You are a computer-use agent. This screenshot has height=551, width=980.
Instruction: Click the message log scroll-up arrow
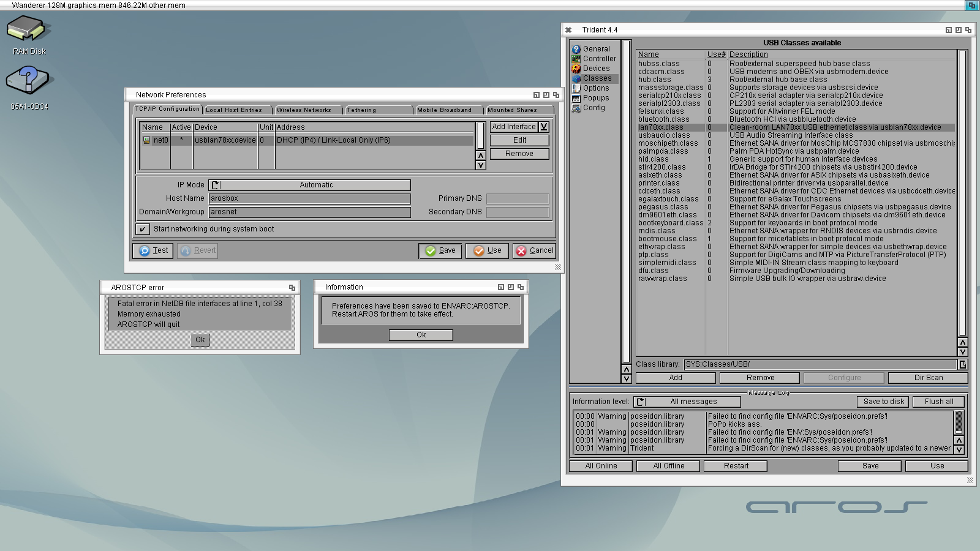[959, 440]
